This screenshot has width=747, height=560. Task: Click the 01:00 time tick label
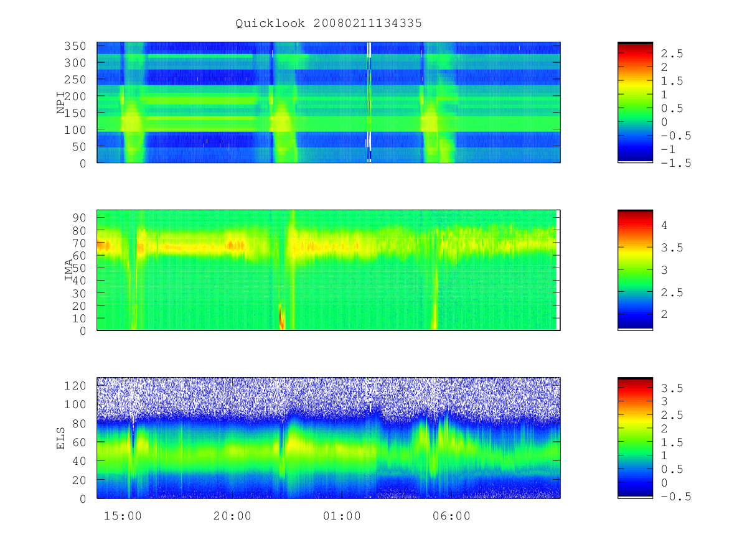tap(342, 516)
